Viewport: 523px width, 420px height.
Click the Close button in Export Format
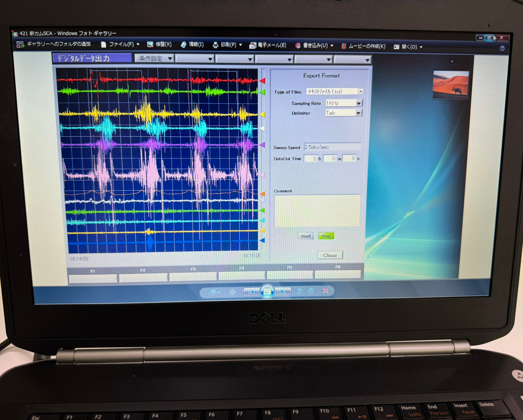330,255
